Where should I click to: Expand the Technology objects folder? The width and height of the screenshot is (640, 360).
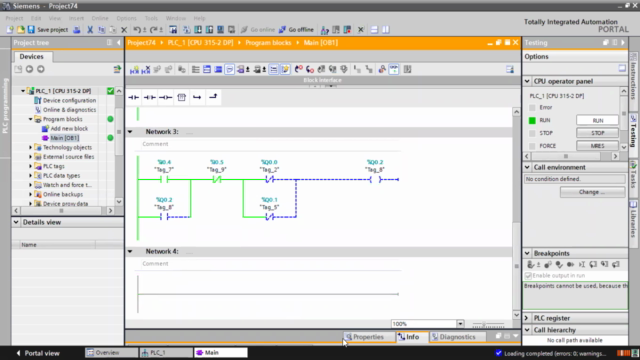pyautogui.click(x=30, y=147)
